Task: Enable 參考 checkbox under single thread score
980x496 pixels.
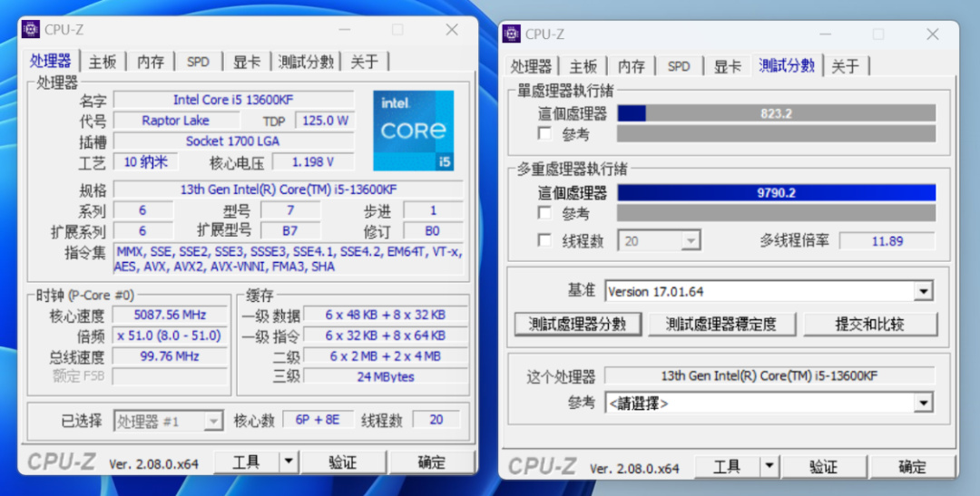Action: [x=545, y=133]
